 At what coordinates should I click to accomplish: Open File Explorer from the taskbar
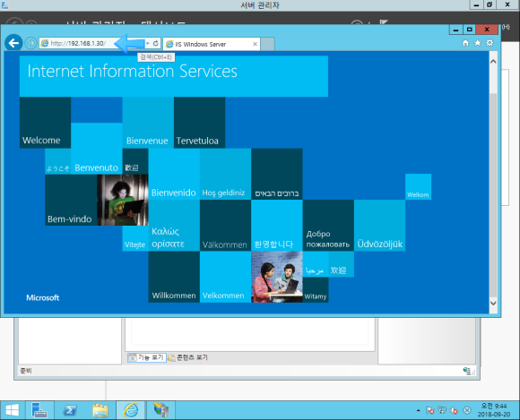[x=100, y=410]
